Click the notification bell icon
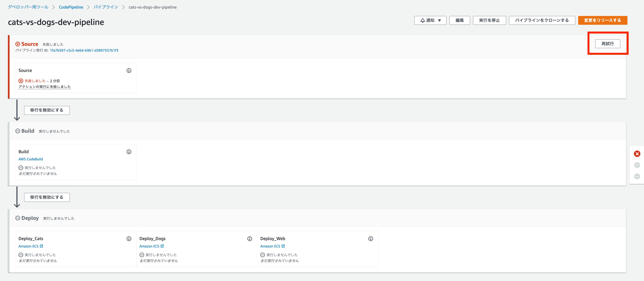The height and width of the screenshot is (281, 644). pyautogui.click(x=423, y=20)
